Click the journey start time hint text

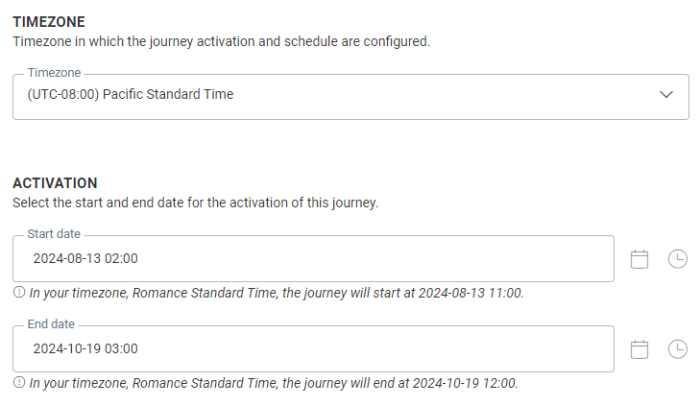click(x=276, y=293)
